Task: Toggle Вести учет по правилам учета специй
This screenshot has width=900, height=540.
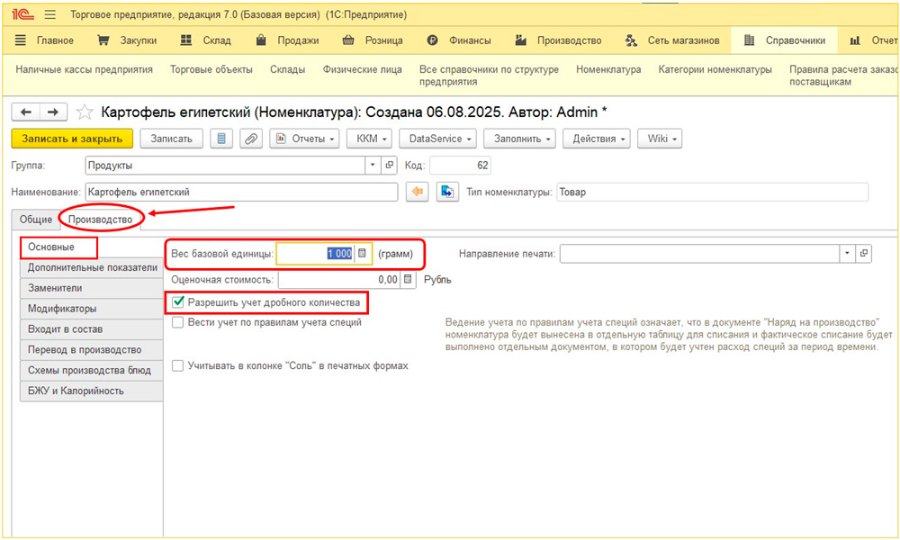Action: 178,323
